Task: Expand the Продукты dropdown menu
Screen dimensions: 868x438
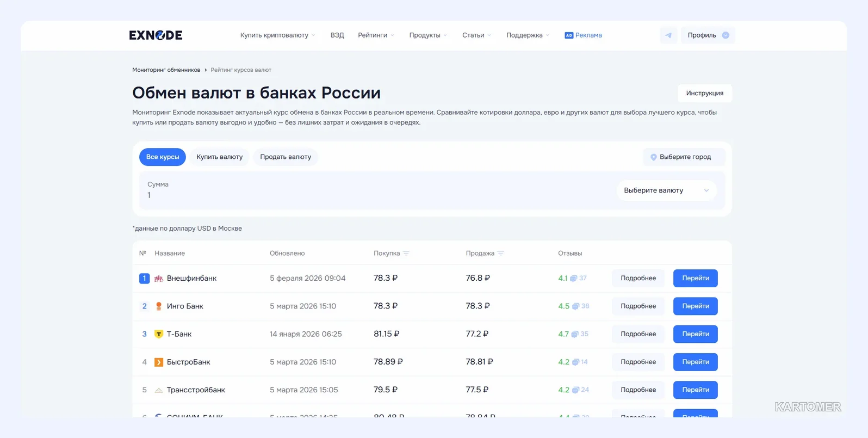Action: 428,35
